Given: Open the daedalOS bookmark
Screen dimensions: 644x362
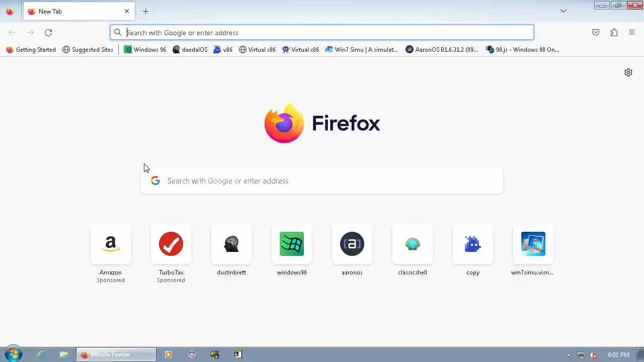Looking at the screenshot, I should click(x=190, y=50).
